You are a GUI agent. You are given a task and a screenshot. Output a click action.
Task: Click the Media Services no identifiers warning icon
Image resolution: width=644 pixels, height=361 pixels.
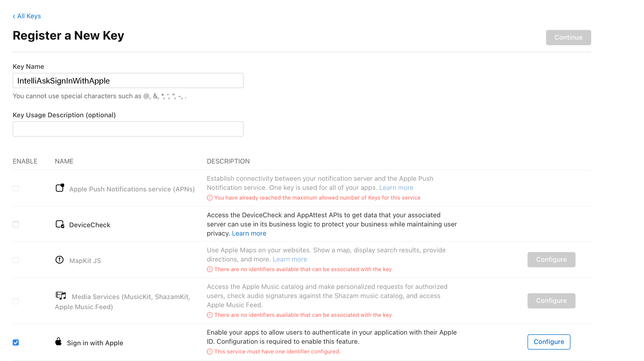click(x=210, y=315)
